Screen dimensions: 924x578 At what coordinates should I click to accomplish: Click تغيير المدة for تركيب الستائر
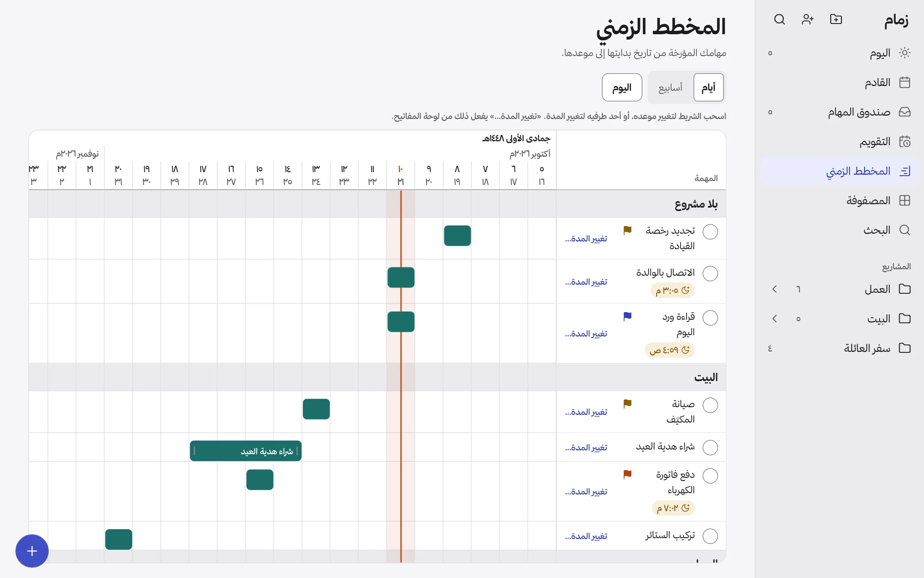(x=586, y=536)
